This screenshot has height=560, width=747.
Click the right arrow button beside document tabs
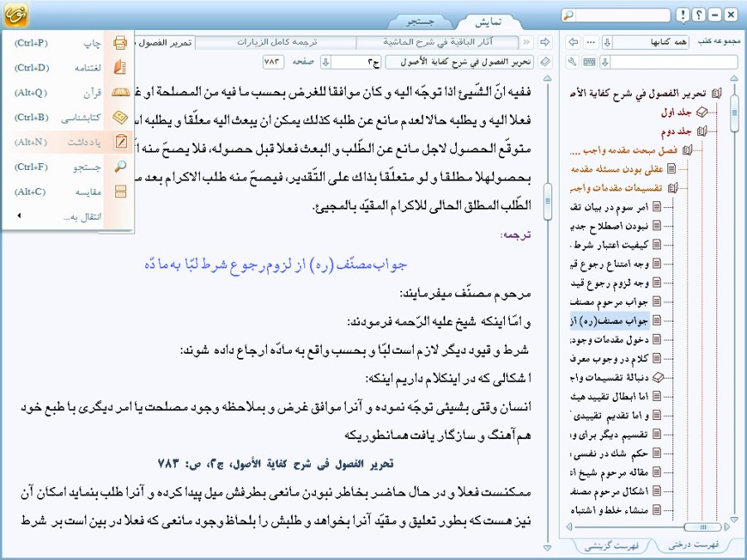(545, 42)
